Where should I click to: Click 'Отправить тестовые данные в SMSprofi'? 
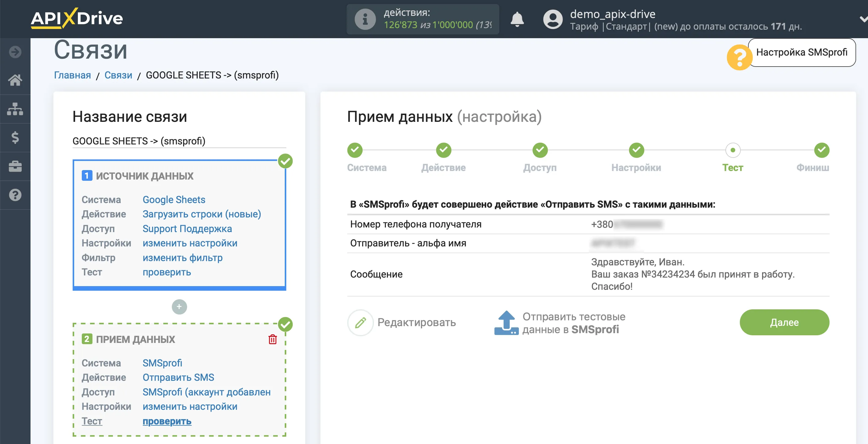point(573,323)
